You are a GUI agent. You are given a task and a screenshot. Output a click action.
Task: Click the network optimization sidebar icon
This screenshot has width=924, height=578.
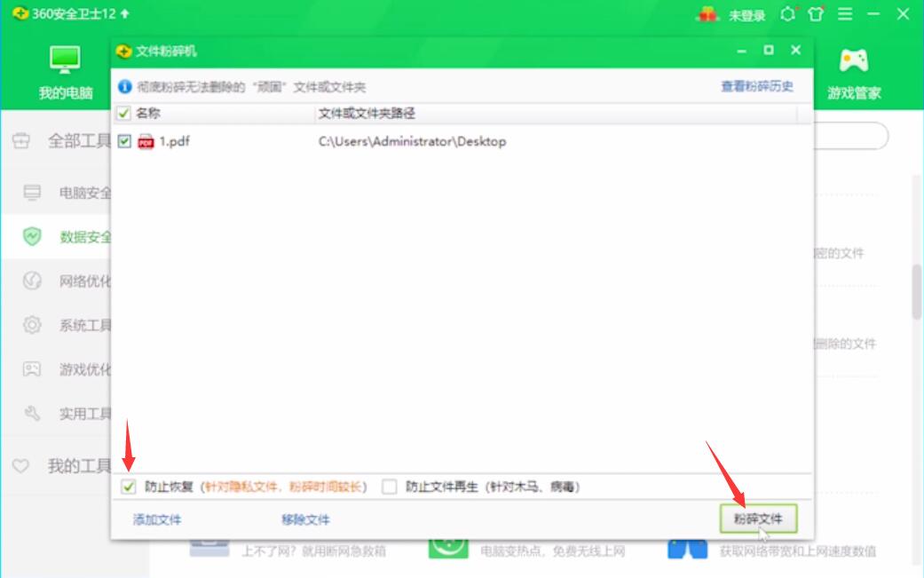pyautogui.click(x=32, y=281)
